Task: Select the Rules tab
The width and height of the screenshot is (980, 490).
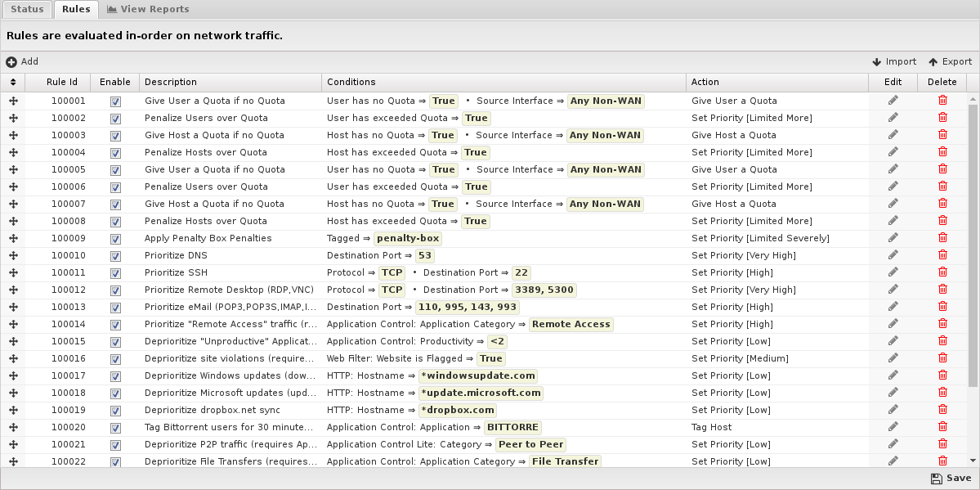Action: 76,9
